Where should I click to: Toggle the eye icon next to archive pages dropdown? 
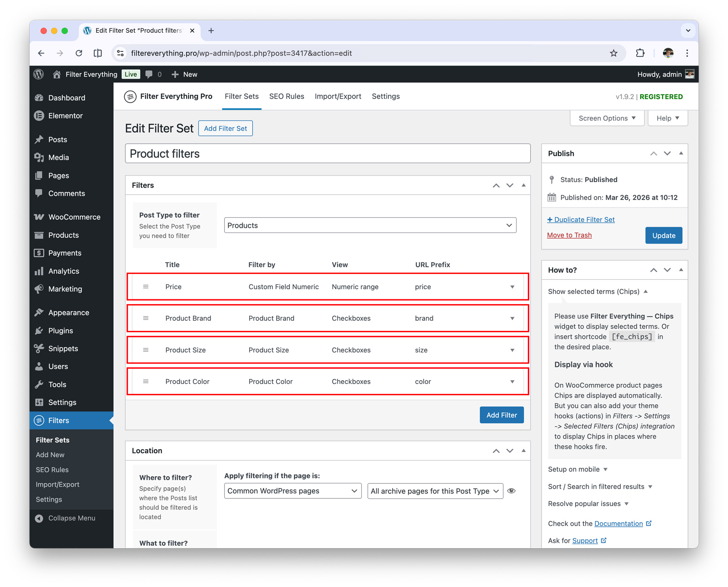pos(511,491)
